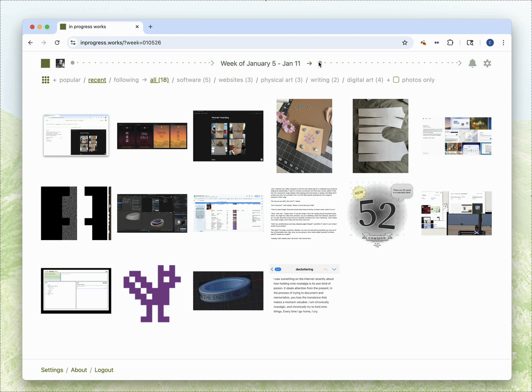Open the purple pixel creature thumbnail
The height and width of the screenshot is (392, 532).
coord(152,293)
